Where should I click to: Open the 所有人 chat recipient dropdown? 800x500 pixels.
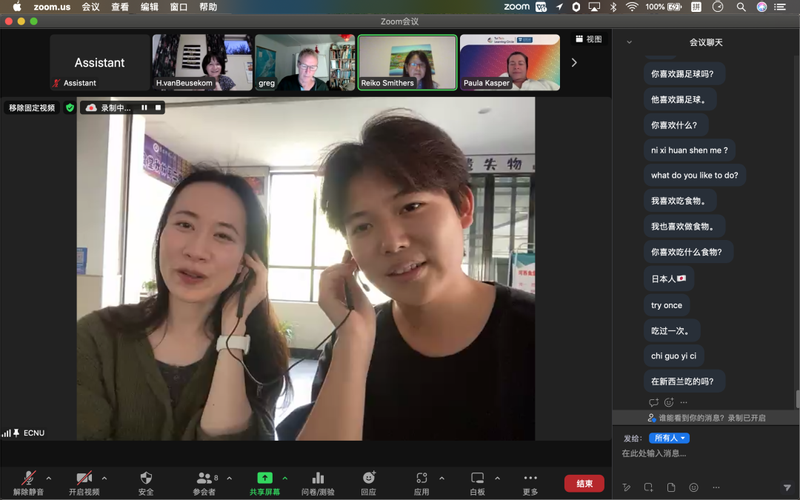click(x=669, y=438)
